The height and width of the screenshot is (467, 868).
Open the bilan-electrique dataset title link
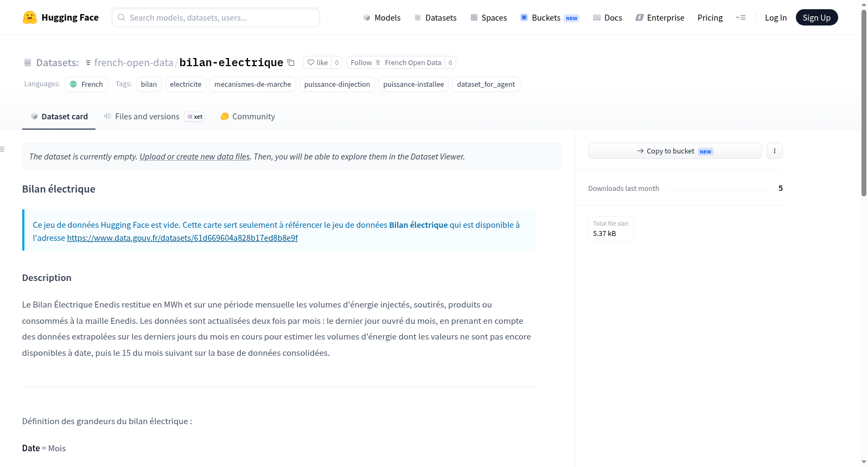231,62
